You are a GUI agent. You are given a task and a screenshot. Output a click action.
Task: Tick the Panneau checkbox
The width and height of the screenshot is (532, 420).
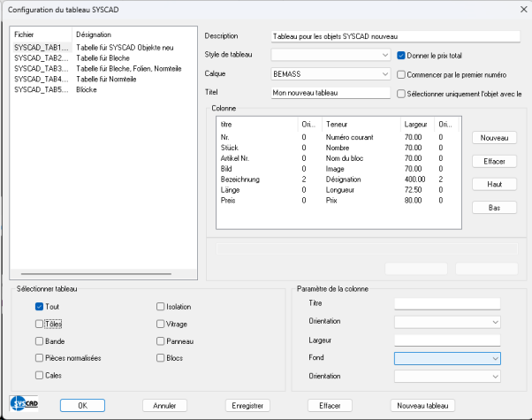pos(161,341)
